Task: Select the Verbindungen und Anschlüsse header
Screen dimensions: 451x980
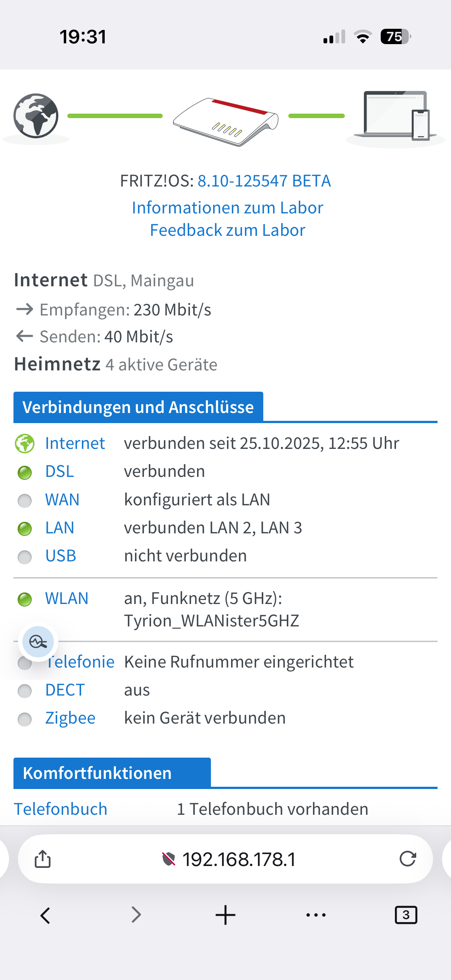Action: [x=138, y=407]
